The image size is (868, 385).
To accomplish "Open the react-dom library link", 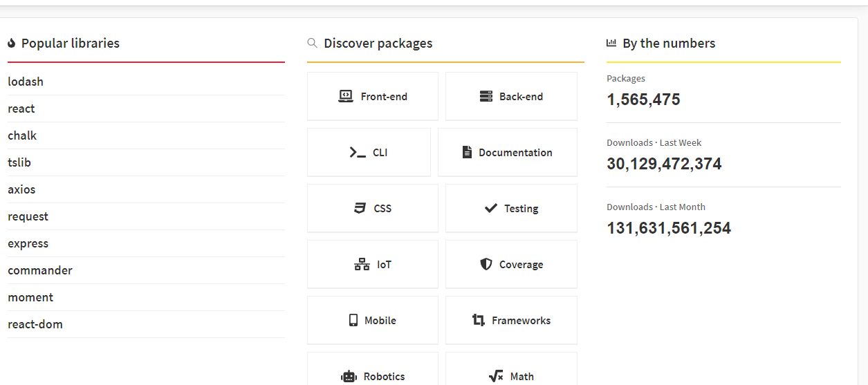I will 35,324.
